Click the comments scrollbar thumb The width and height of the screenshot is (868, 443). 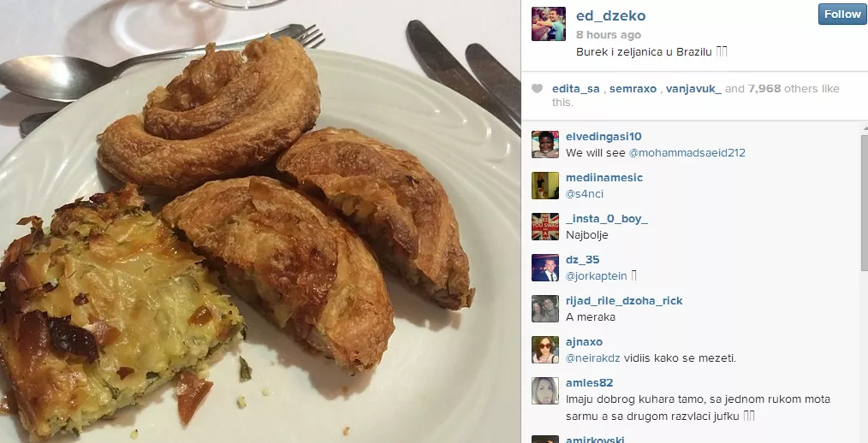pos(865,202)
